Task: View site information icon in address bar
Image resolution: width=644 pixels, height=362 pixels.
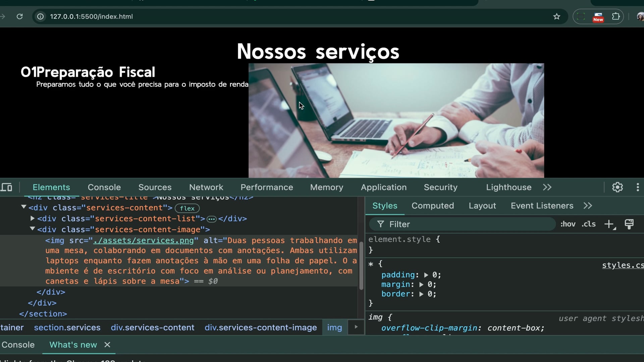Action: (40, 16)
